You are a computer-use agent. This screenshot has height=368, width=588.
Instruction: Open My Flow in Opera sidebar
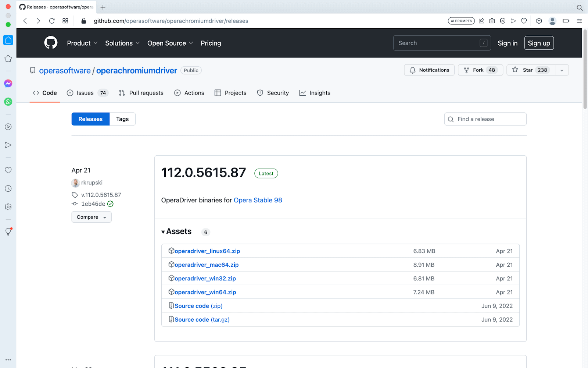(8, 145)
